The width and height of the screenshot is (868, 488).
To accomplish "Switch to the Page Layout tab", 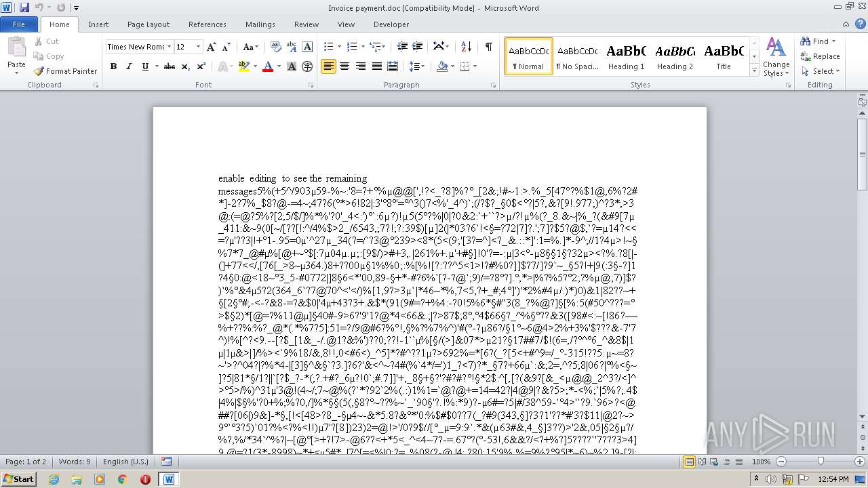I will 149,24.
